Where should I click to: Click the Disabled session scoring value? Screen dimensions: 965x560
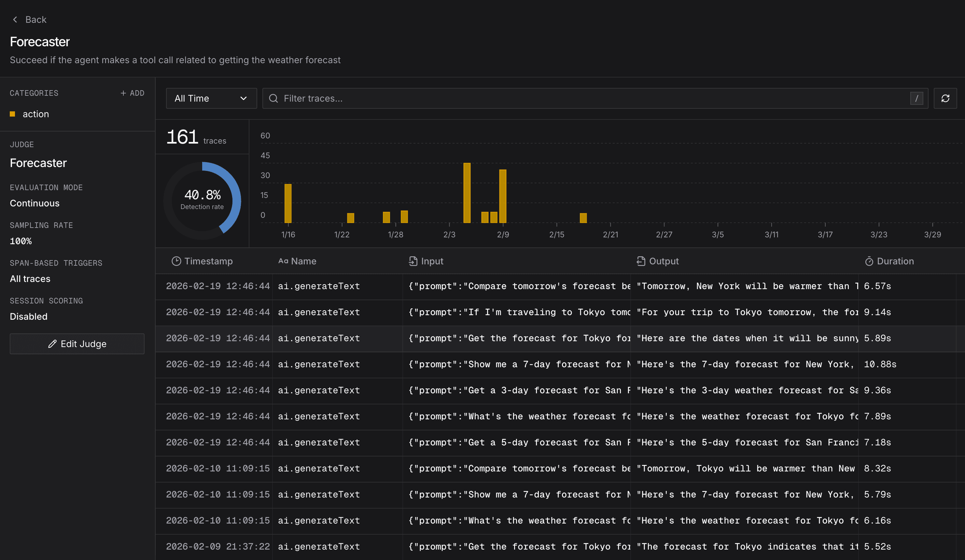pyautogui.click(x=28, y=317)
